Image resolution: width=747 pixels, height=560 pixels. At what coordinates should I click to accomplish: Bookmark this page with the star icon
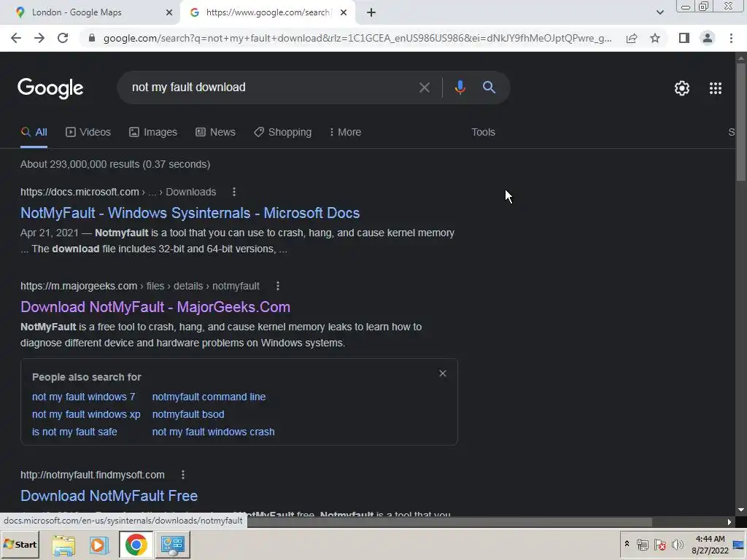tap(655, 38)
